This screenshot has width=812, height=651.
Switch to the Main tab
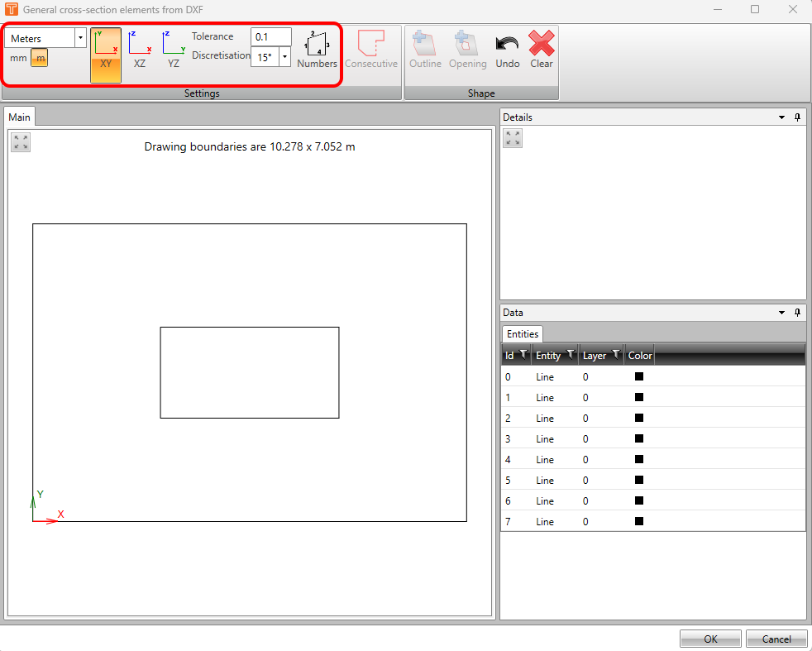click(x=19, y=117)
